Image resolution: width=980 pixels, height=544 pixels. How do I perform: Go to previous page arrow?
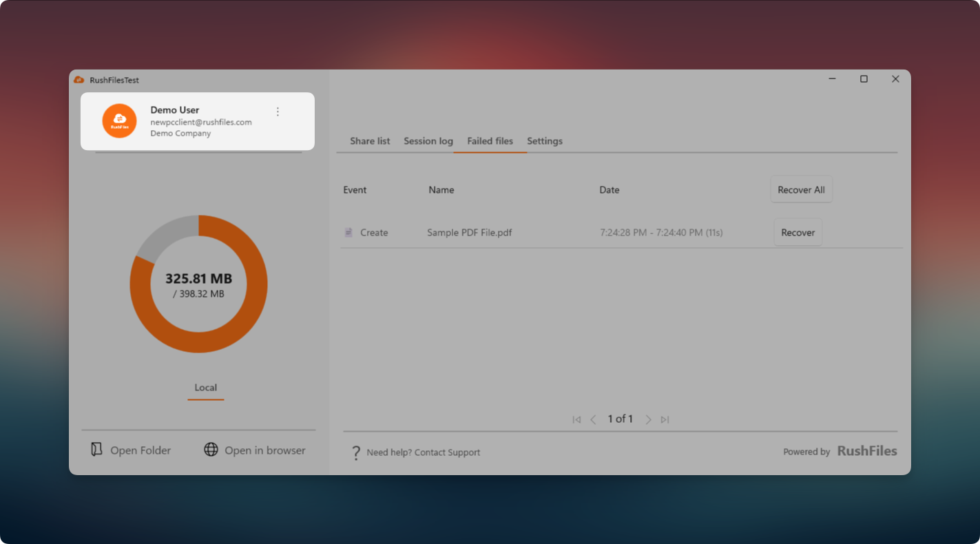pyautogui.click(x=593, y=419)
